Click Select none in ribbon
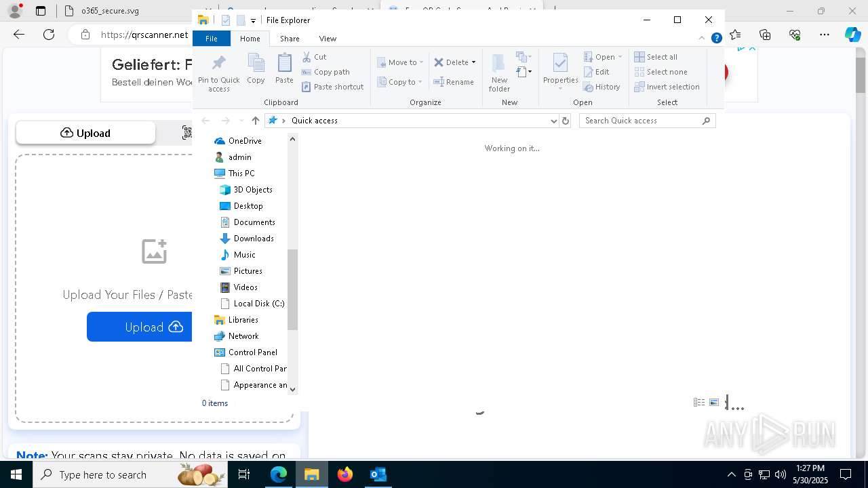Image resolution: width=868 pixels, height=488 pixels. pyautogui.click(x=661, y=72)
